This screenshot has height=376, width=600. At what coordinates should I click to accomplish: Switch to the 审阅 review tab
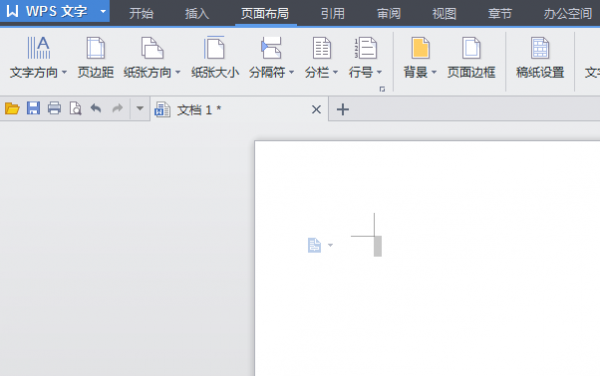pyautogui.click(x=389, y=14)
